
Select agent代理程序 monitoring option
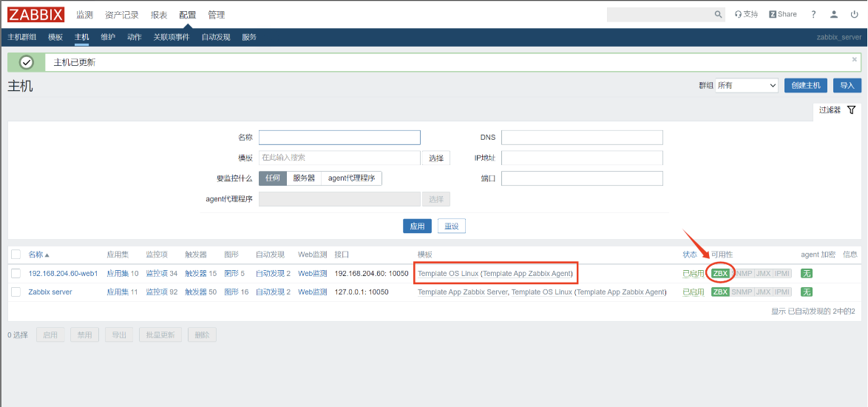351,178
